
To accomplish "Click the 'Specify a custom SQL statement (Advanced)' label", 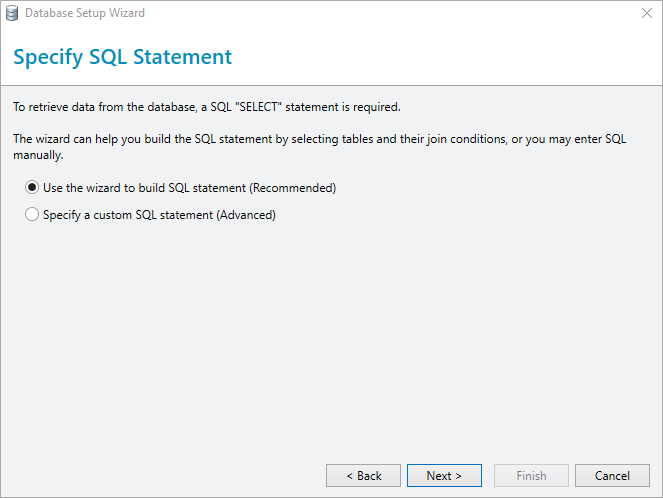I will 159,215.
